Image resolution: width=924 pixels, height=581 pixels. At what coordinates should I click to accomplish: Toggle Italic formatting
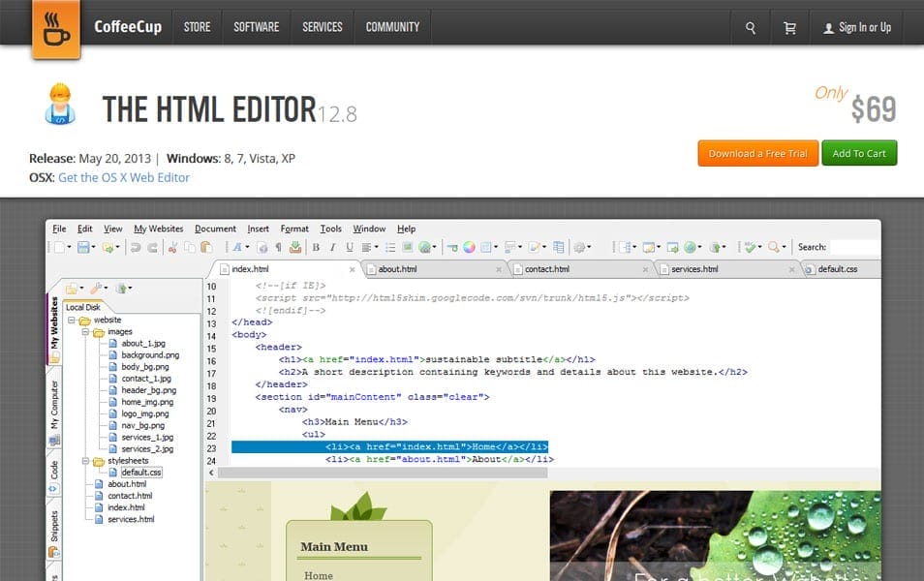pos(332,248)
